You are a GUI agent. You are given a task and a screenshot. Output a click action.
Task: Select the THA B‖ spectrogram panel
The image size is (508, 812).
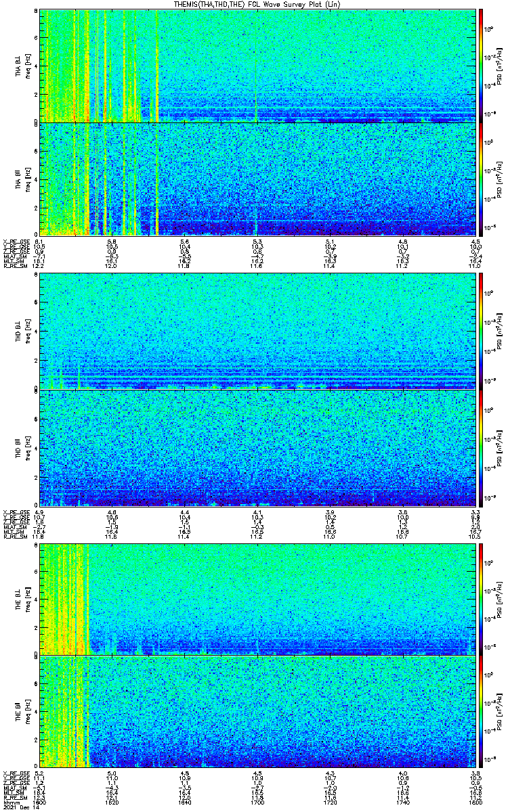pos(257,179)
